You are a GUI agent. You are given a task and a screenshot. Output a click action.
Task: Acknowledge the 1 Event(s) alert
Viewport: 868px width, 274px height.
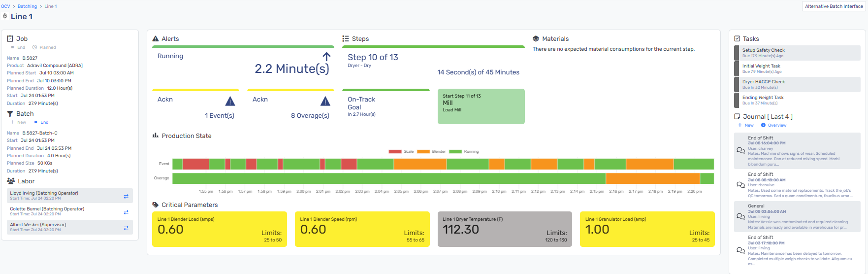[x=195, y=106]
